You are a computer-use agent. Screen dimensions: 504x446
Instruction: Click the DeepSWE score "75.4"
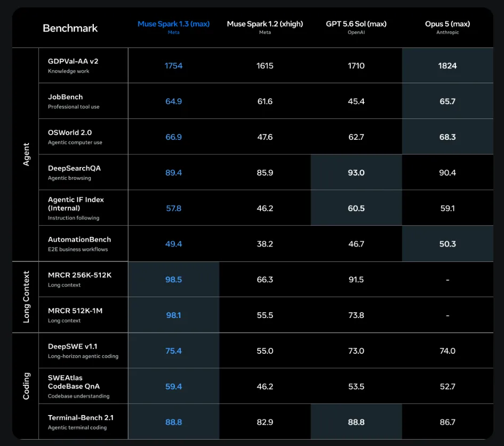pyautogui.click(x=173, y=351)
